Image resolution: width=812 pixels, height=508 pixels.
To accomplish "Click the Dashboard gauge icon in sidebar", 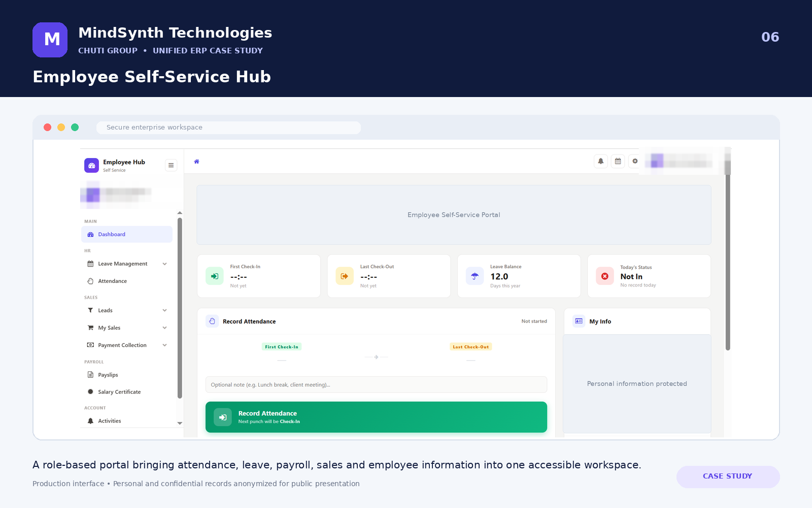I will [x=90, y=235].
